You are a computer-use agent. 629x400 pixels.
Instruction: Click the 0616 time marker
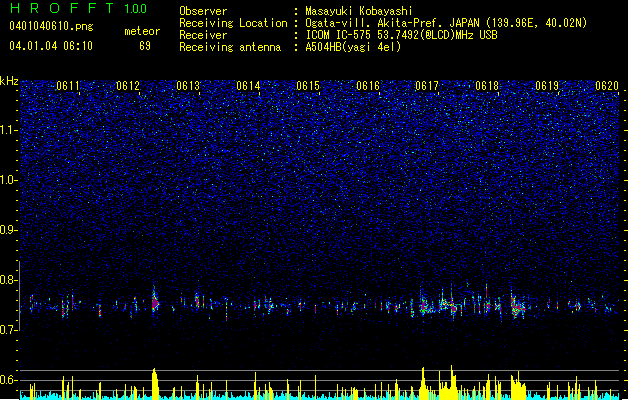[x=368, y=86]
